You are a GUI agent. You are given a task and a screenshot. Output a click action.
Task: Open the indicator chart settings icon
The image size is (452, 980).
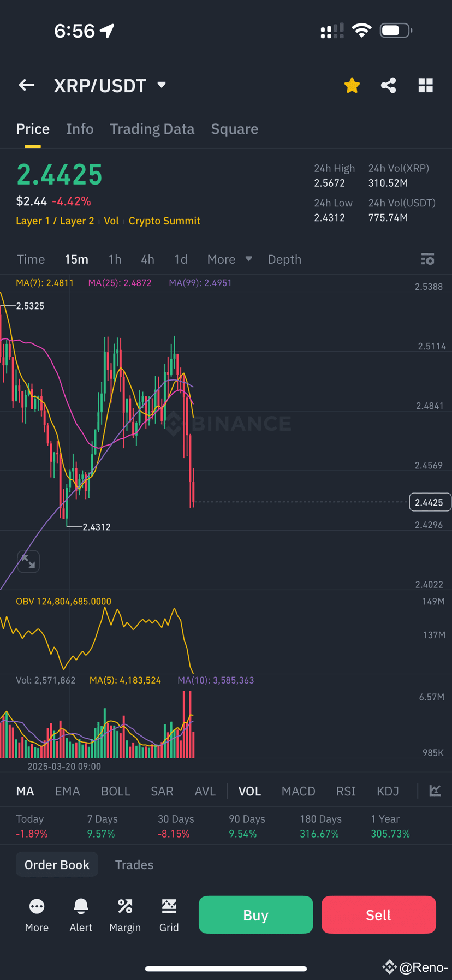point(435,791)
